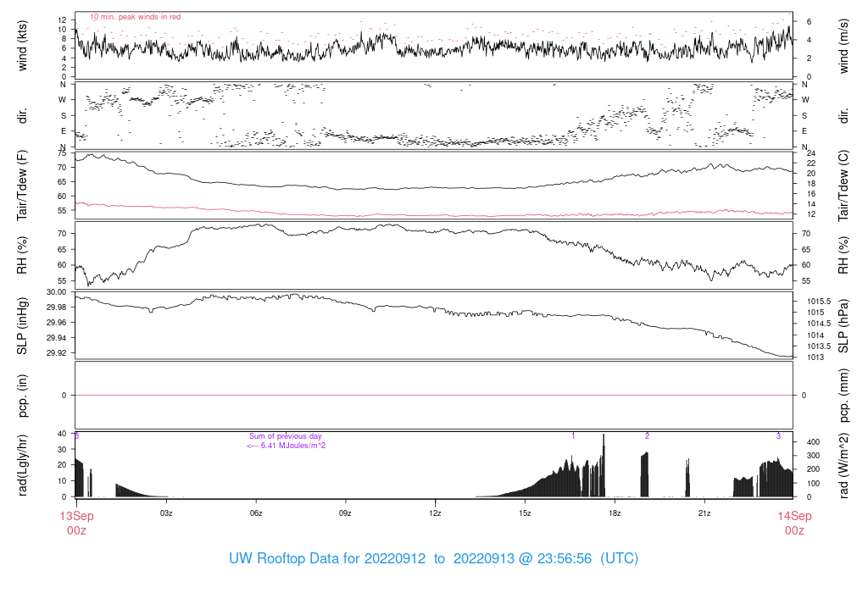Click the 'pcp. (in)' axis label
This screenshot has height=593, width=868.
coord(22,396)
